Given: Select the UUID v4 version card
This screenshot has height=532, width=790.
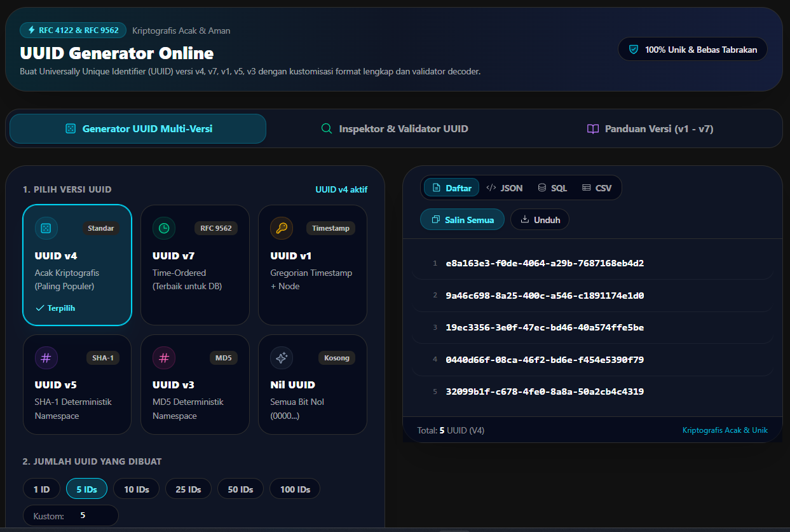Looking at the screenshot, I should point(77,264).
